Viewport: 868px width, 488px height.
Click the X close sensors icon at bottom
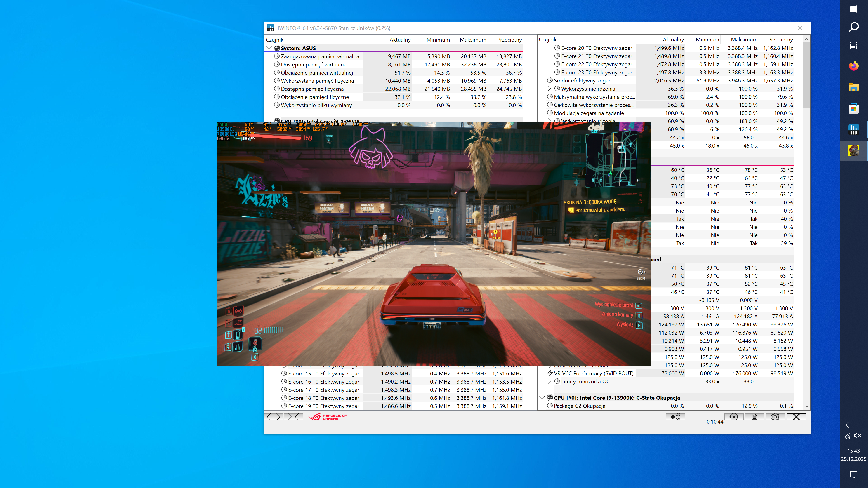coord(796,417)
